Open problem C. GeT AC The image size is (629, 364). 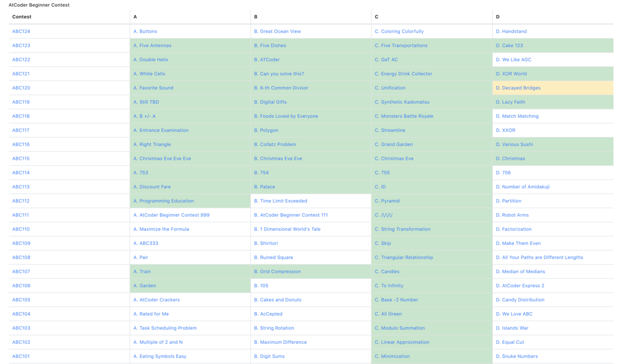pos(386,60)
